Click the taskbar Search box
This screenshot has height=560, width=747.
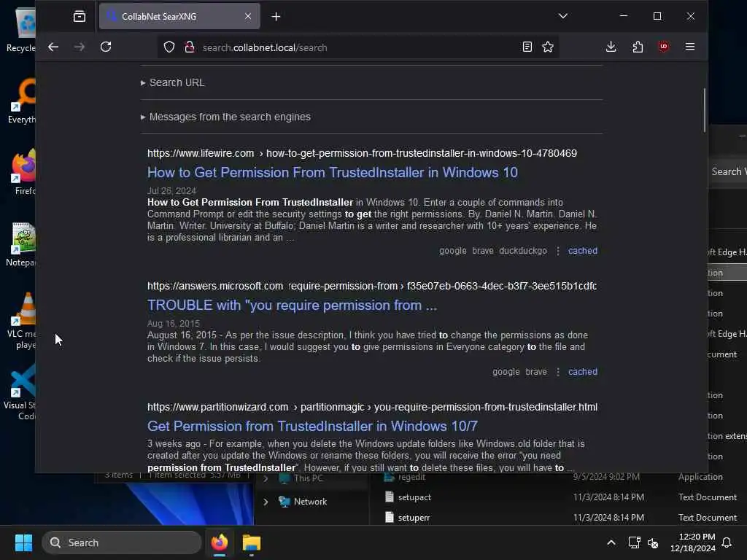(122, 542)
